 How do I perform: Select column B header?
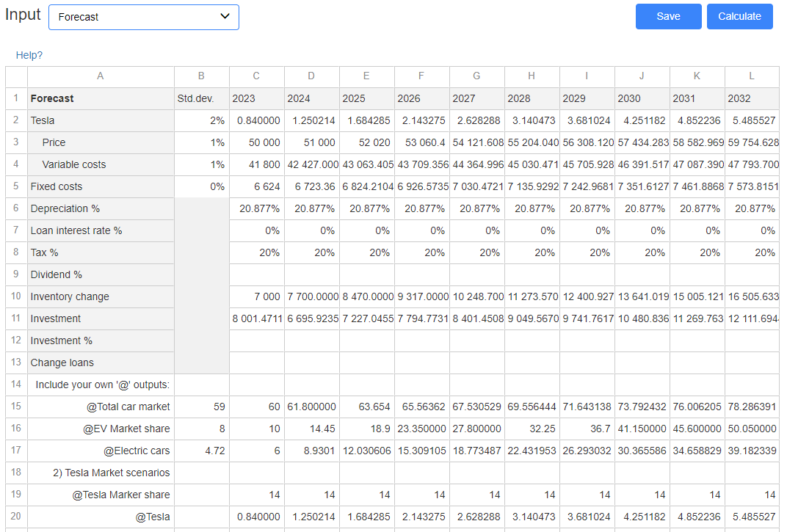201,76
